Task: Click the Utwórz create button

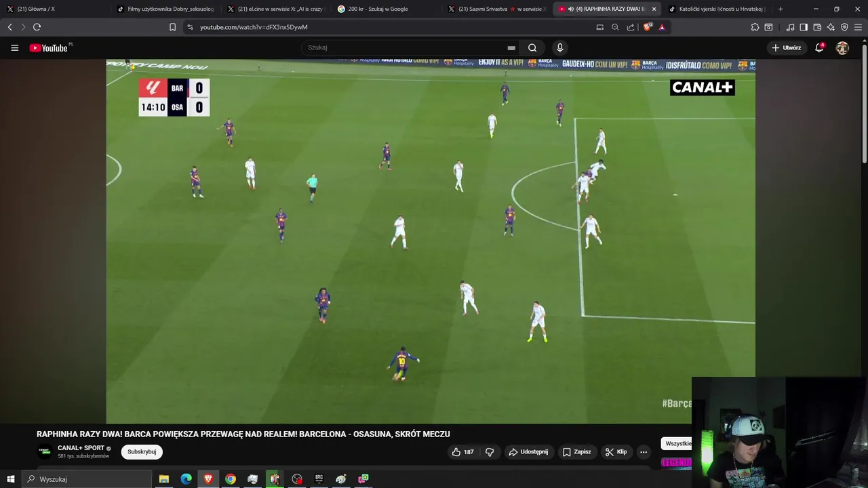Action: pyautogui.click(x=787, y=47)
